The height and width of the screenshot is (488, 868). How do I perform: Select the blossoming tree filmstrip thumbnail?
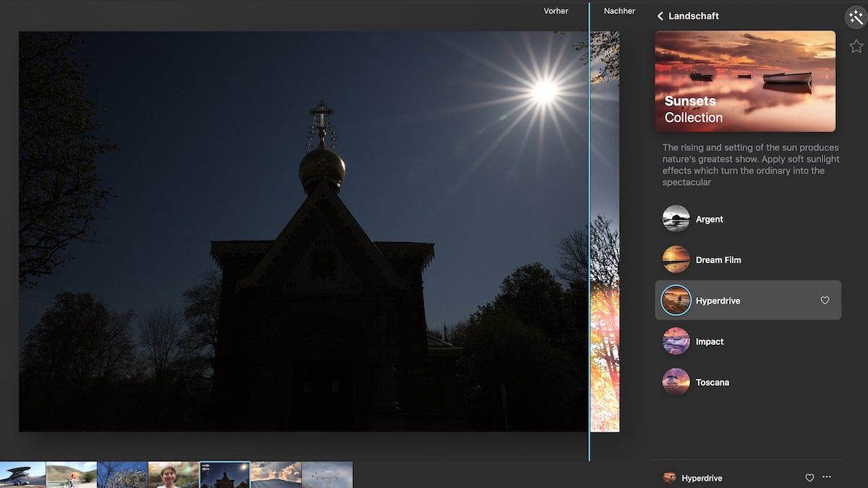point(122,475)
